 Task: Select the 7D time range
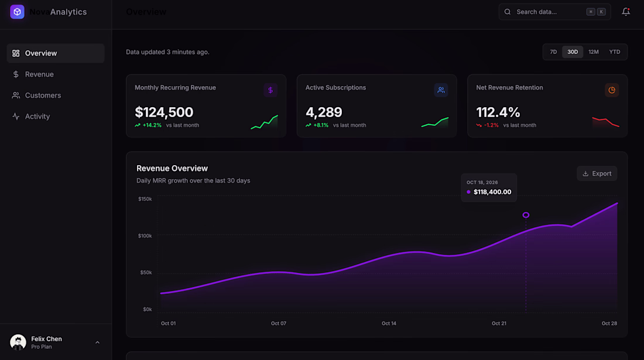(553, 52)
